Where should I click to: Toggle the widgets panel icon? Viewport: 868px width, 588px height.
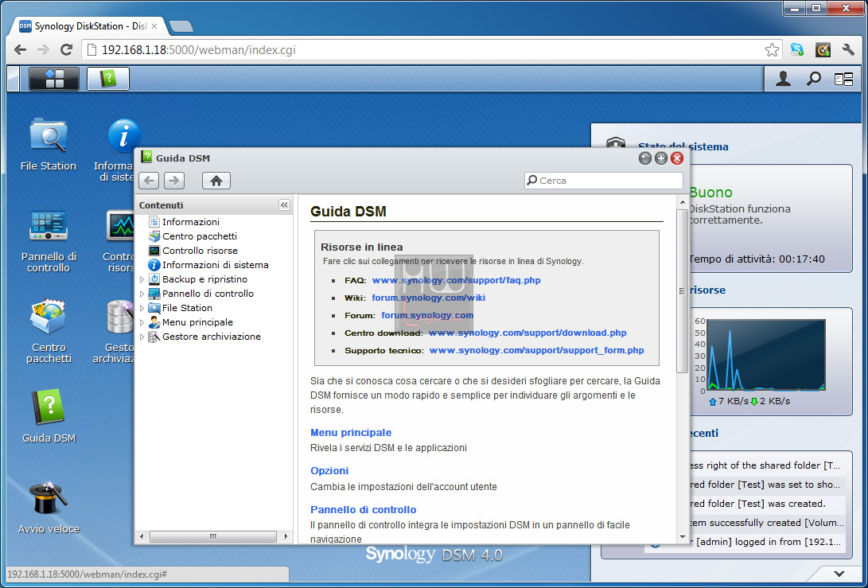843,80
